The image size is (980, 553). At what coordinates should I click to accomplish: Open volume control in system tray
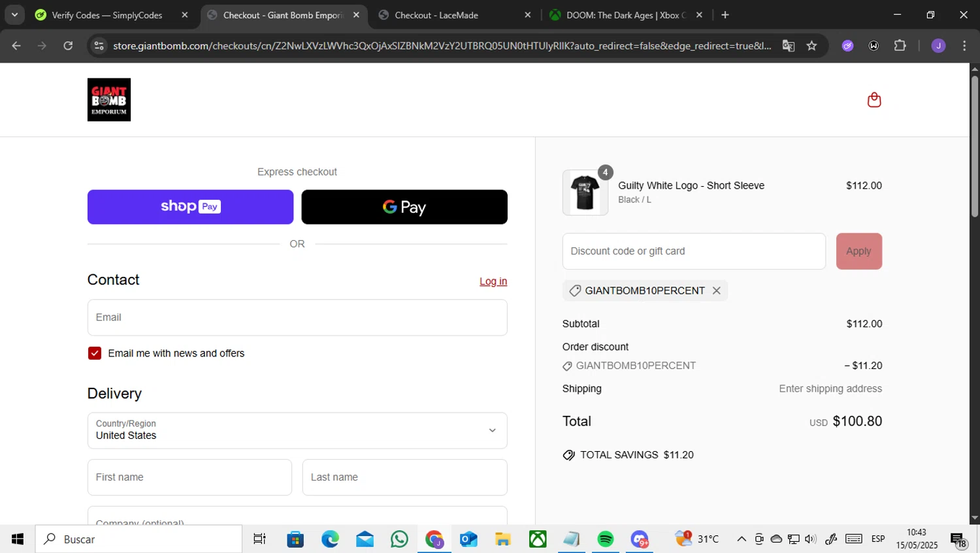point(811,539)
